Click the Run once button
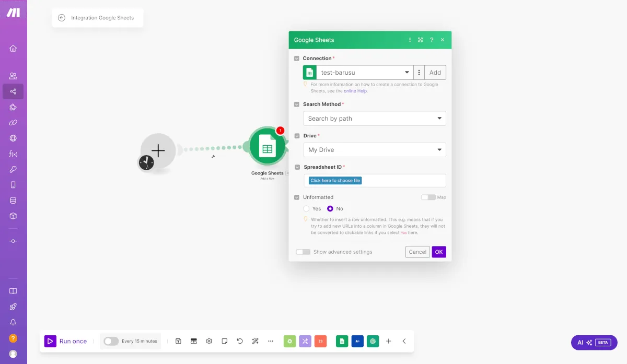 (66, 341)
